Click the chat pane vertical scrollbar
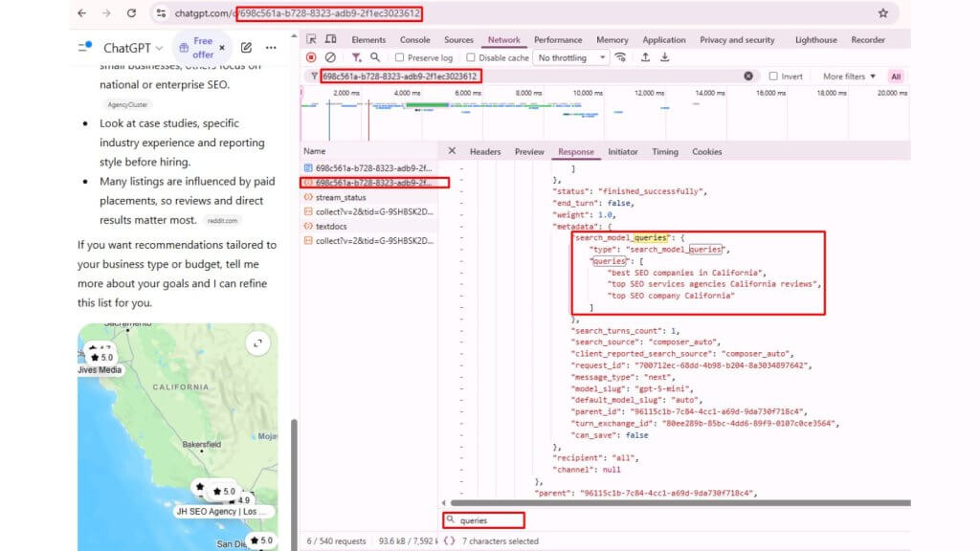 click(x=294, y=484)
